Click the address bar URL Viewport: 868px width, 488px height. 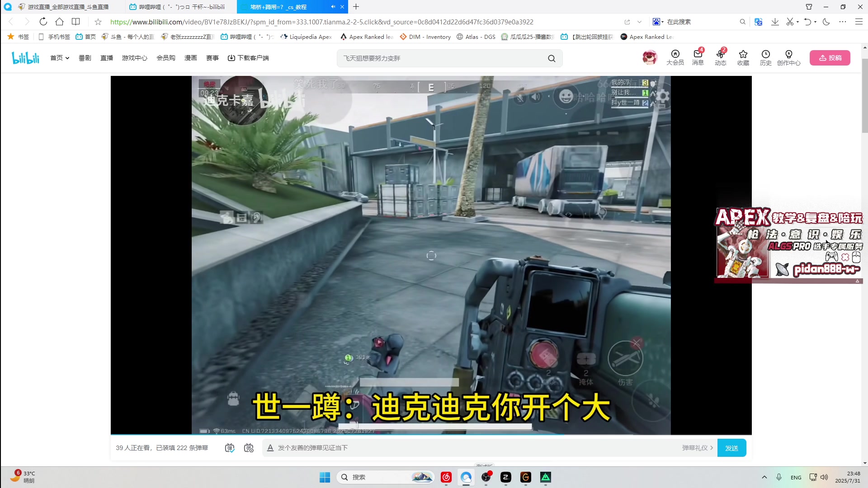coord(322,22)
